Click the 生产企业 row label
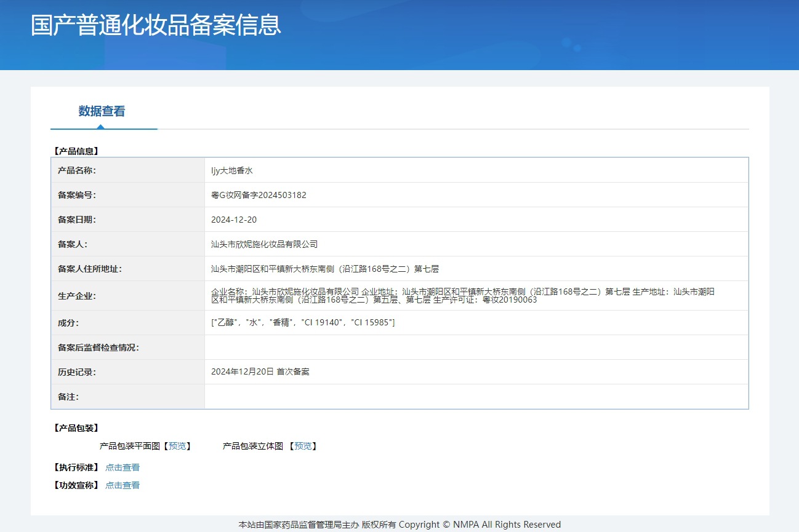 click(x=77, y=296)
